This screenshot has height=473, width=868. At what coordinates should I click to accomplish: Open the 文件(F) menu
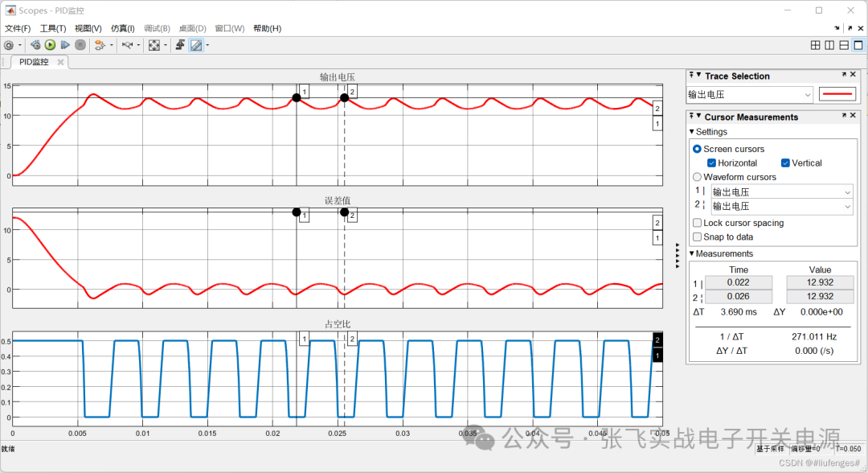(x=18, y=28)
